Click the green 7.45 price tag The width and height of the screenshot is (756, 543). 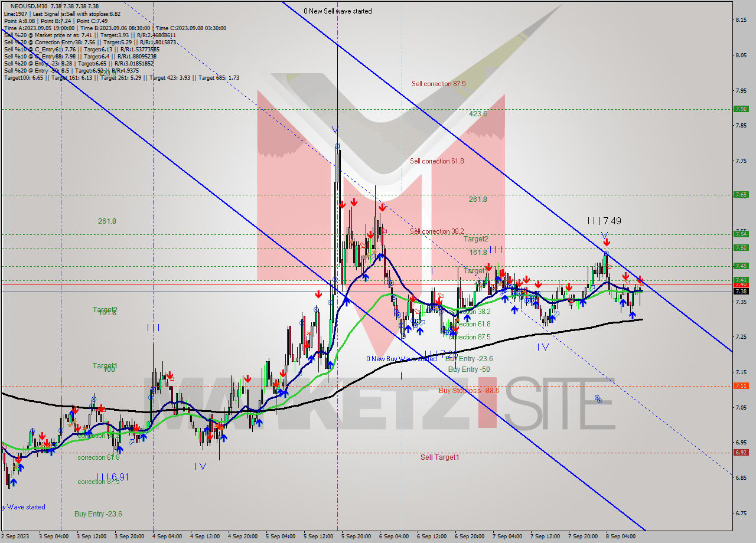click(741, 266)
